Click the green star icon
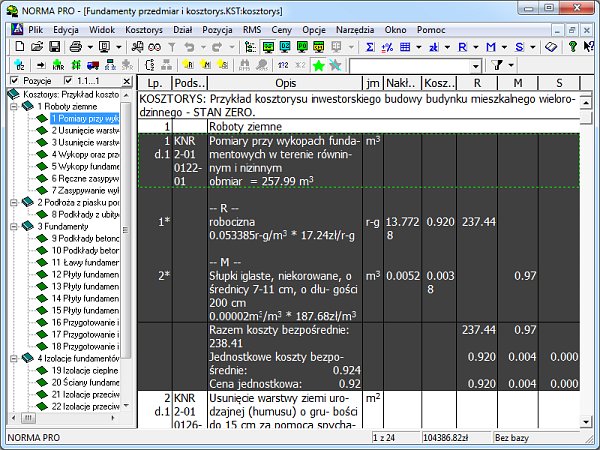The height and width of the screenshot is (450, 600). click(318, 65)
